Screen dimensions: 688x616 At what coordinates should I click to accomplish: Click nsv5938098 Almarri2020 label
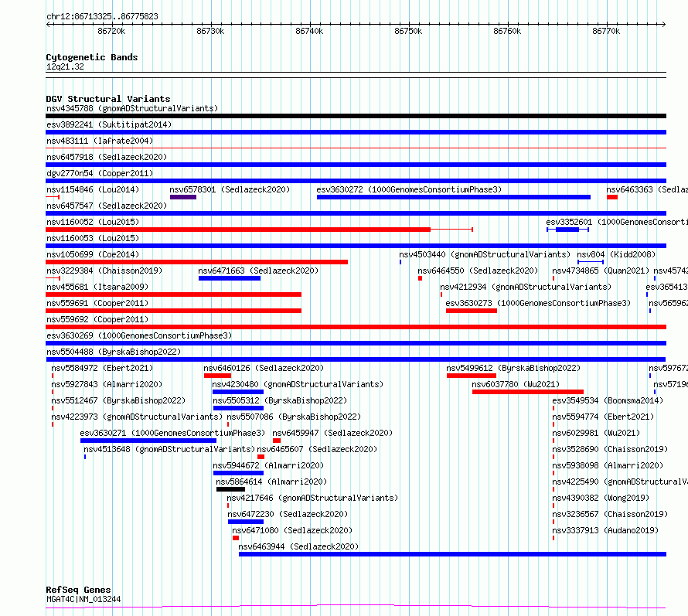(x=608, y=465)
